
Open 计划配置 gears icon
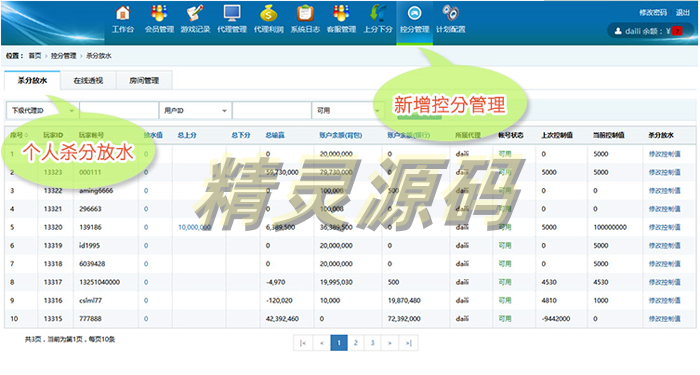[451, 13]
